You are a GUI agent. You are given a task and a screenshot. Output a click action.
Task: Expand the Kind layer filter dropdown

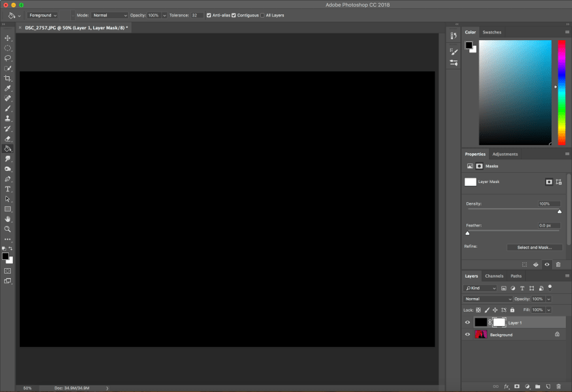481,288
